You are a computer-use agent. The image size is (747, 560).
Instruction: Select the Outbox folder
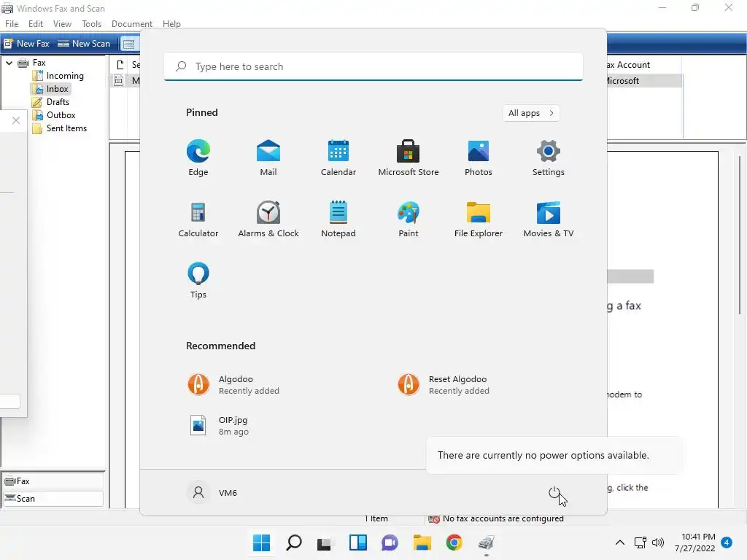point(54,115)
